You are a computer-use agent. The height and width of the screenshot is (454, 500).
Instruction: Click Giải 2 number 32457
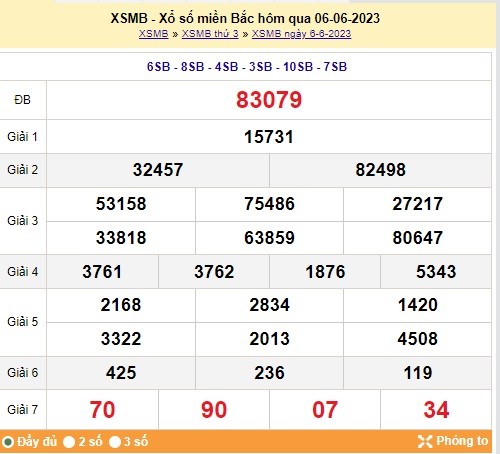click(x=158, y=170)
